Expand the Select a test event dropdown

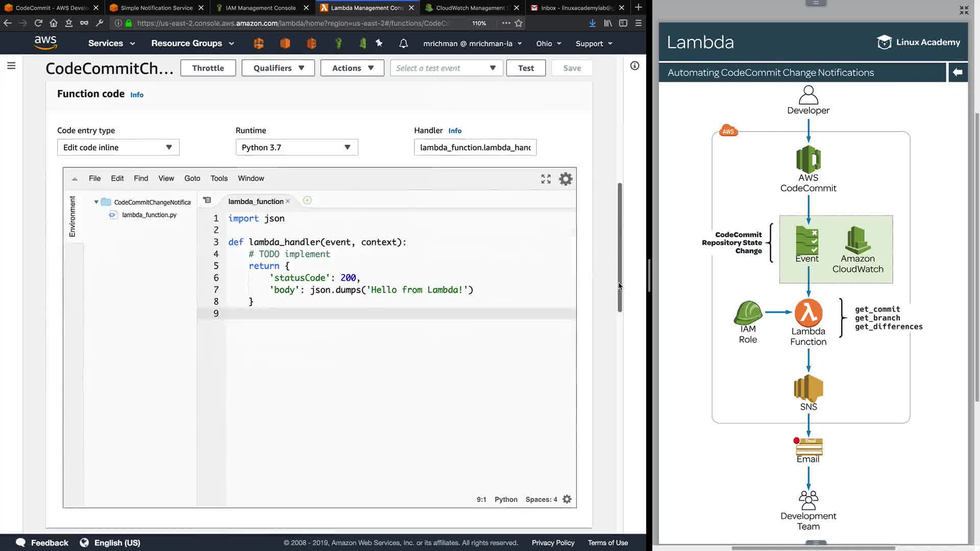(x=446, y=68)
